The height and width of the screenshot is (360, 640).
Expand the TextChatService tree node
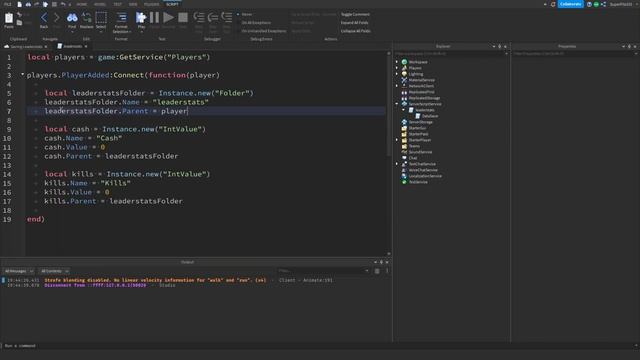click(x=397, y=164)
